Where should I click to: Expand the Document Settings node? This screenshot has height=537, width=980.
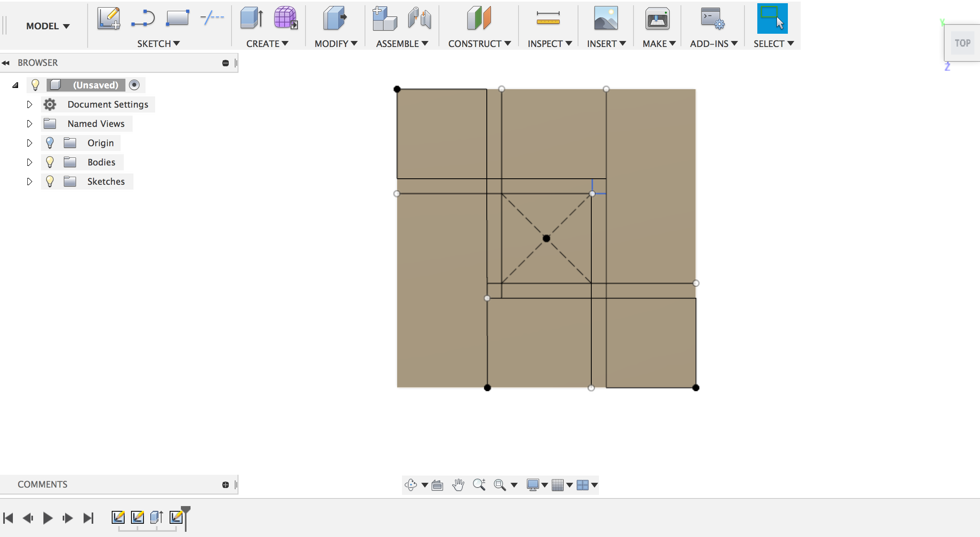coord(29,104)
